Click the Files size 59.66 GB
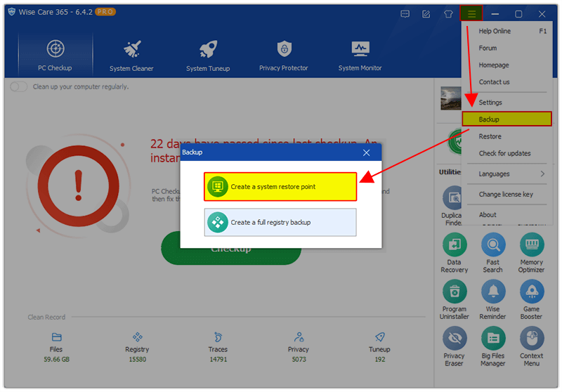 [x=57, y=360]
